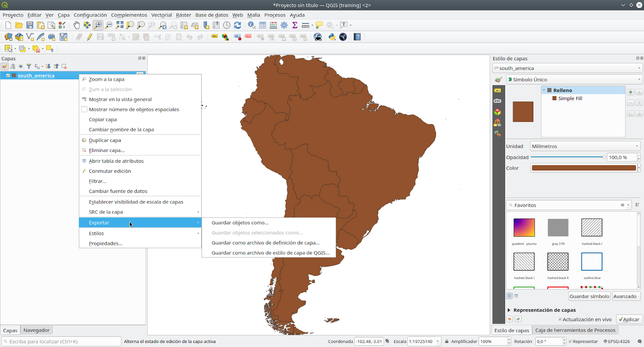Open style History tab in styling sidebar

coord(498,133)
